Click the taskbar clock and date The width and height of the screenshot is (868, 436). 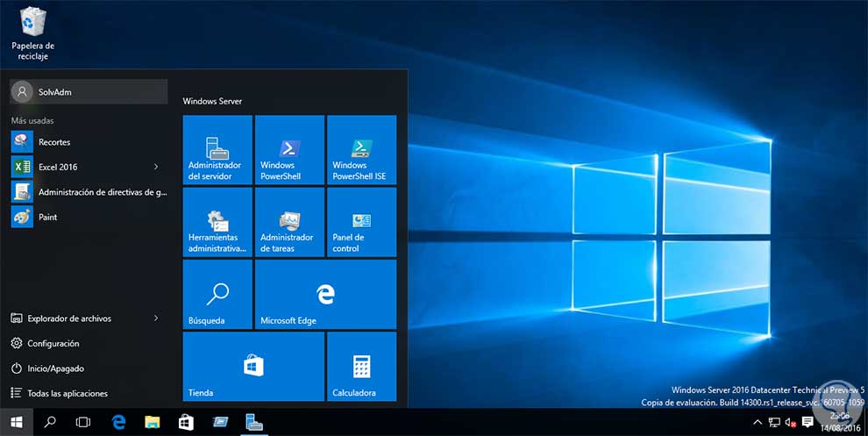point(840,422)
